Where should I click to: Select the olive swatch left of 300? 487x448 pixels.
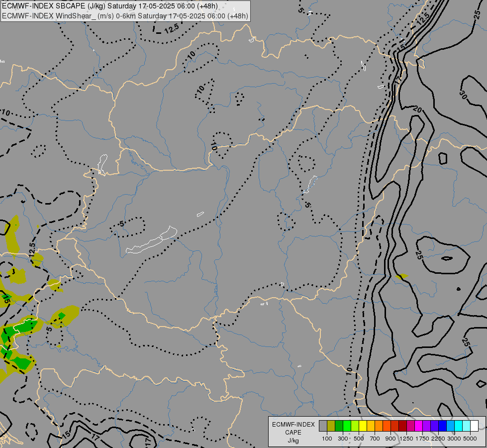(331, 426)
